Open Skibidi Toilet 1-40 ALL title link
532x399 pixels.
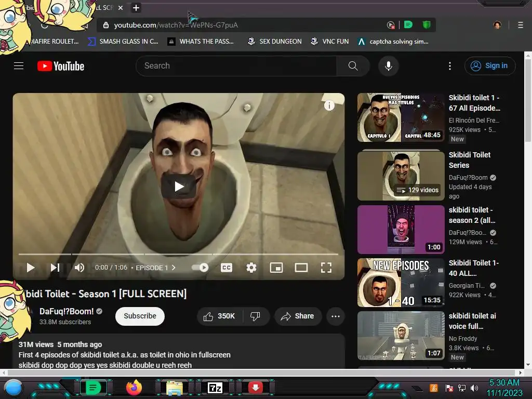(x=474, y=268)
